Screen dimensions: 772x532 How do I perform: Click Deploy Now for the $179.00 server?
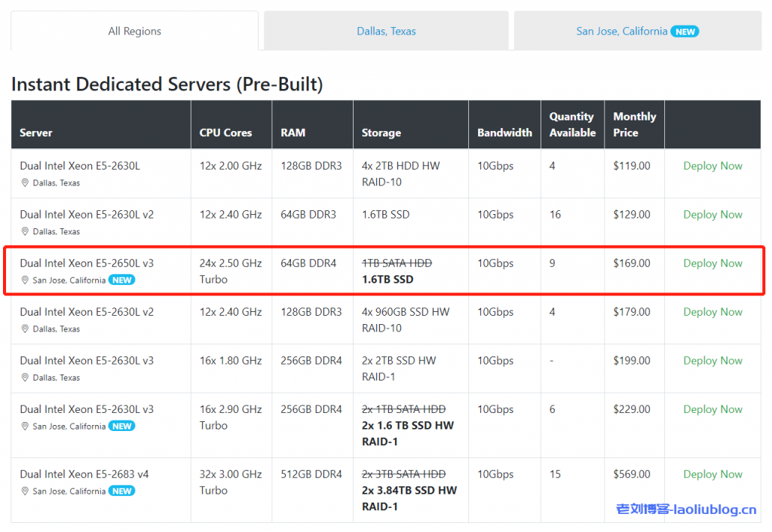tap(712, 312)
